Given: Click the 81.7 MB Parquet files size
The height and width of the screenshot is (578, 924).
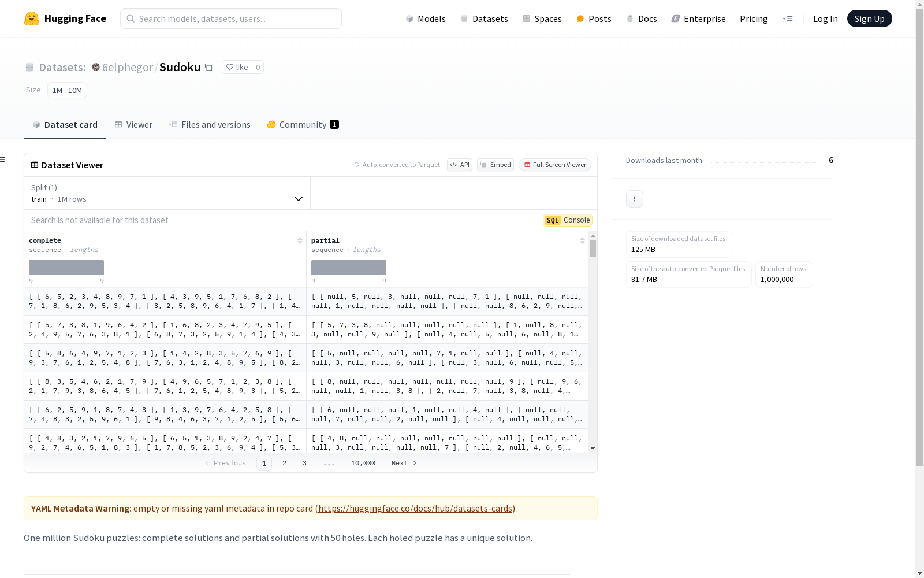Looking at the screenshot, I should tap(644, 280).
